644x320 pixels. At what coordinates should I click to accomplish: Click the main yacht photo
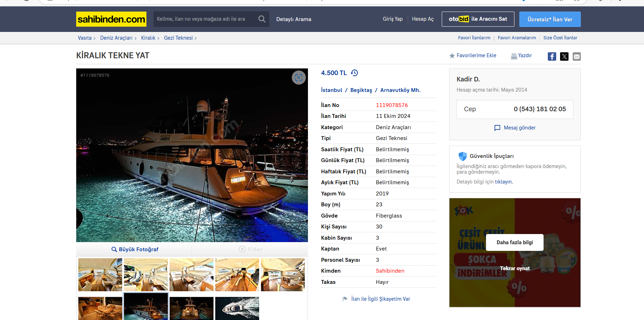(x=192, y=155)
